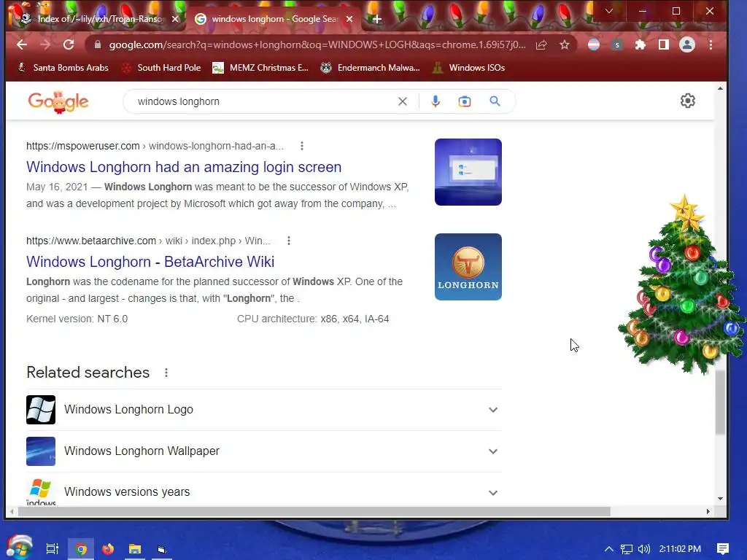
Task: Go to Google home via logo
Action: [58, 102]
